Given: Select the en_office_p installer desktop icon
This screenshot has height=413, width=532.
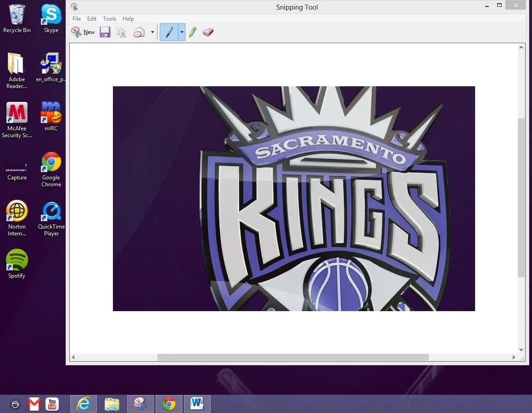Looking at the screenshot, I should (x=51, y=67).
